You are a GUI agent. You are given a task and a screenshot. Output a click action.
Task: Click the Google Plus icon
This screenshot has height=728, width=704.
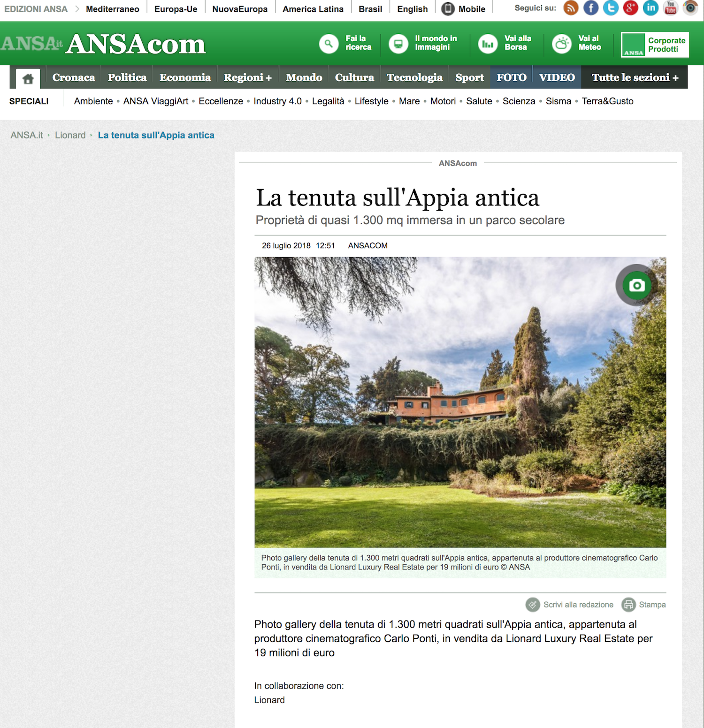click(x=631, y=8)
